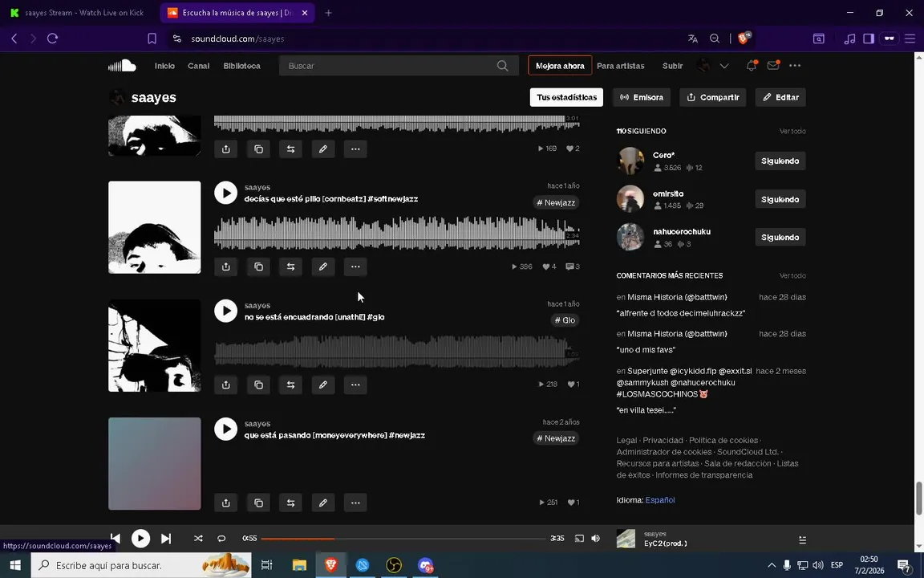
Task: Play track 'no se está encuadrando'
Action: (225, 311)
